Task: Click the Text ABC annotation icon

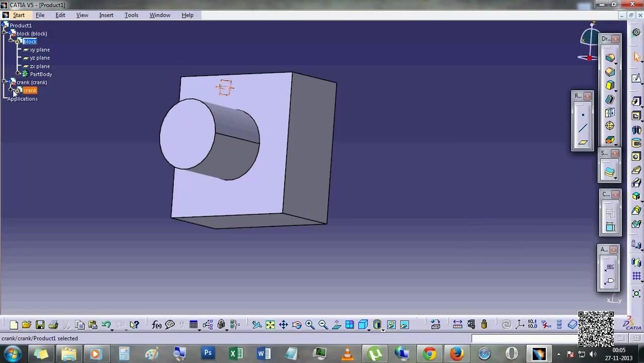Action: point(609,267)
